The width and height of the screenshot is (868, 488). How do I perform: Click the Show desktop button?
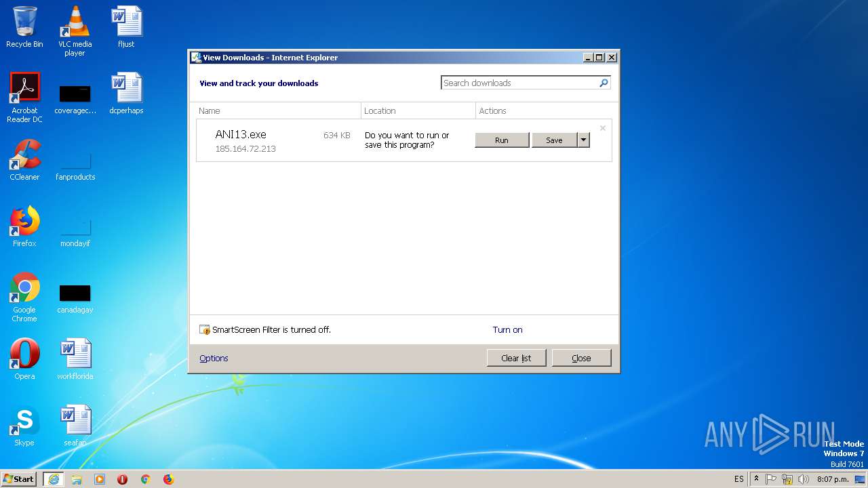point(860,479)
